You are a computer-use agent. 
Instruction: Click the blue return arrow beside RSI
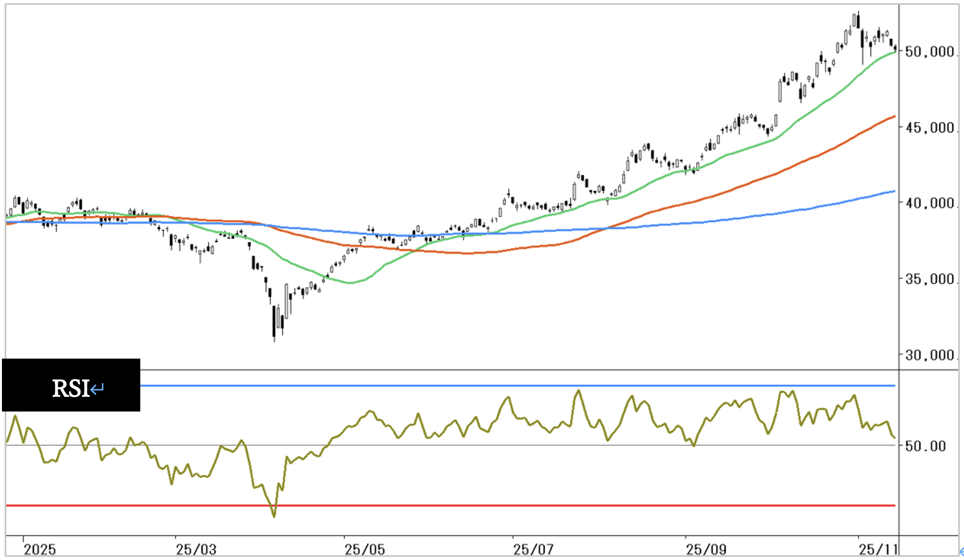(x=97, y=389)
